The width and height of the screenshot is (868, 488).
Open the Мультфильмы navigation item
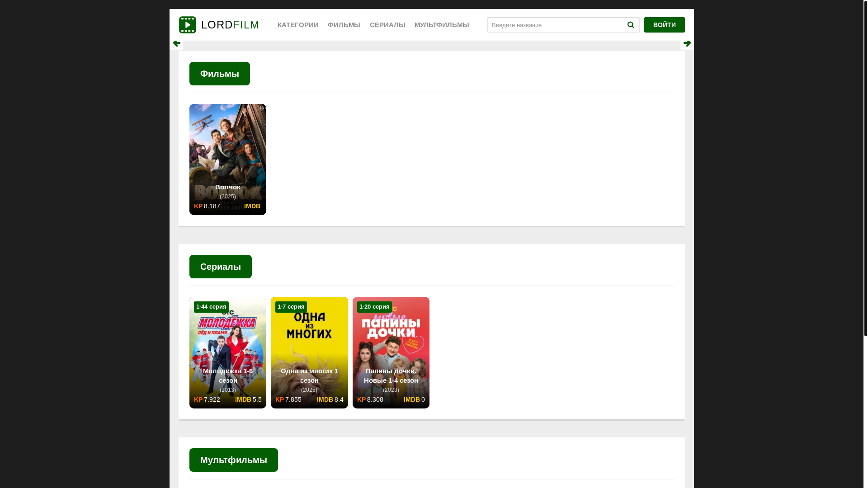(x=442, y=25)
